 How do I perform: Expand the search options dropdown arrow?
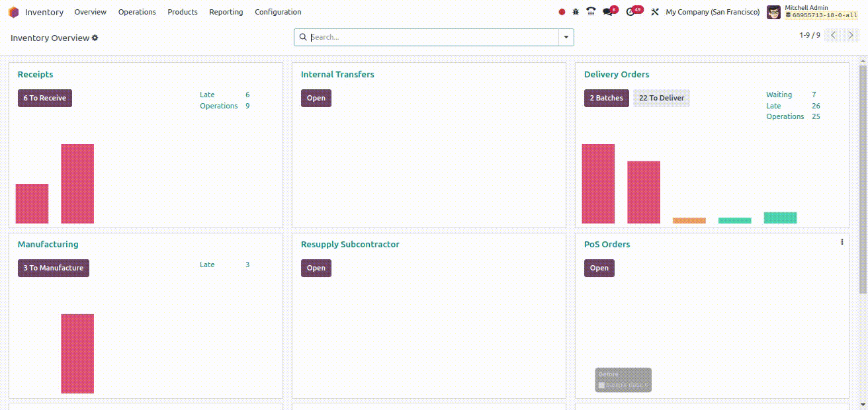tap(566, 38)
